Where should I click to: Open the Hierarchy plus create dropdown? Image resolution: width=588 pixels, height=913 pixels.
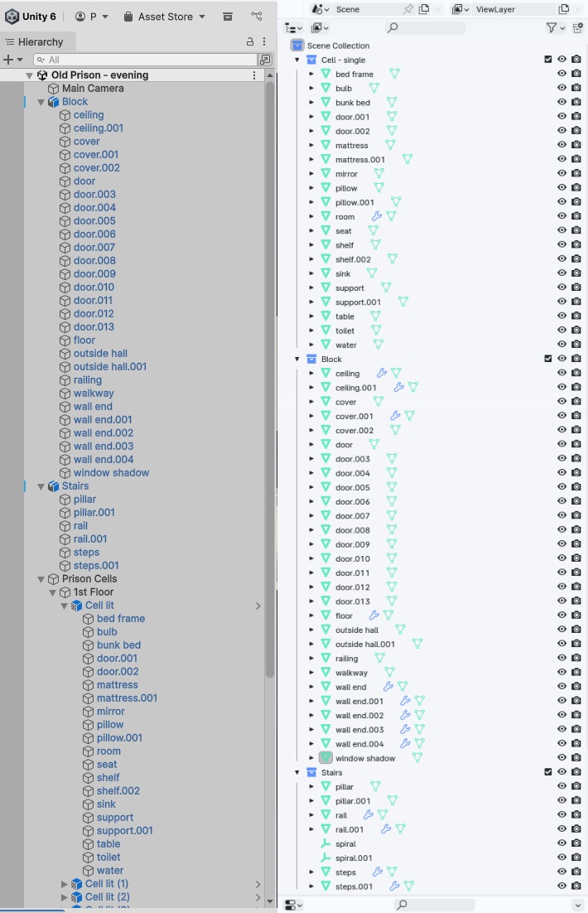[12, 60]
